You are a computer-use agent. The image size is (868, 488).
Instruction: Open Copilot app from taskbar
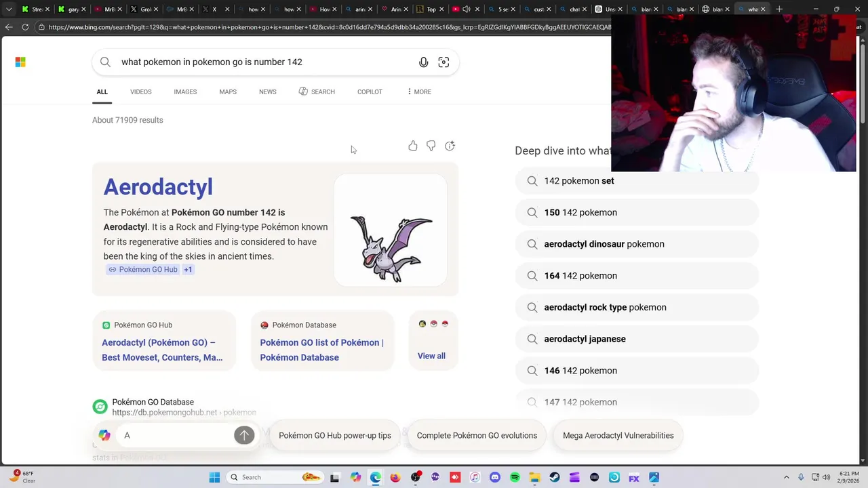pos(355,477)
